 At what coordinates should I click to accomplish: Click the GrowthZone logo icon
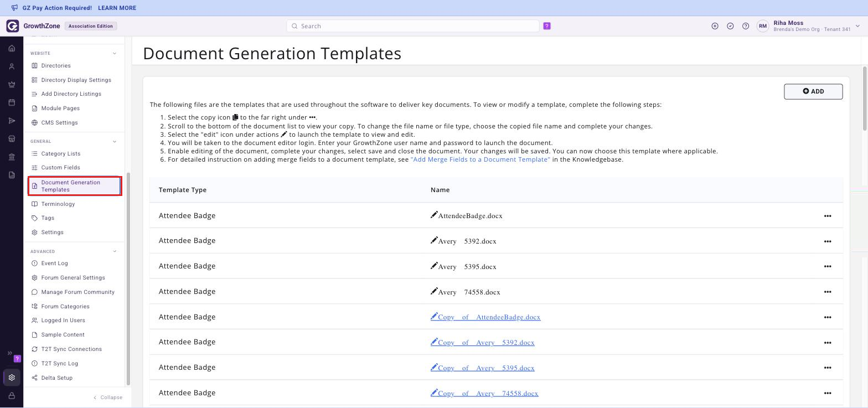click(x=12, y=26)
